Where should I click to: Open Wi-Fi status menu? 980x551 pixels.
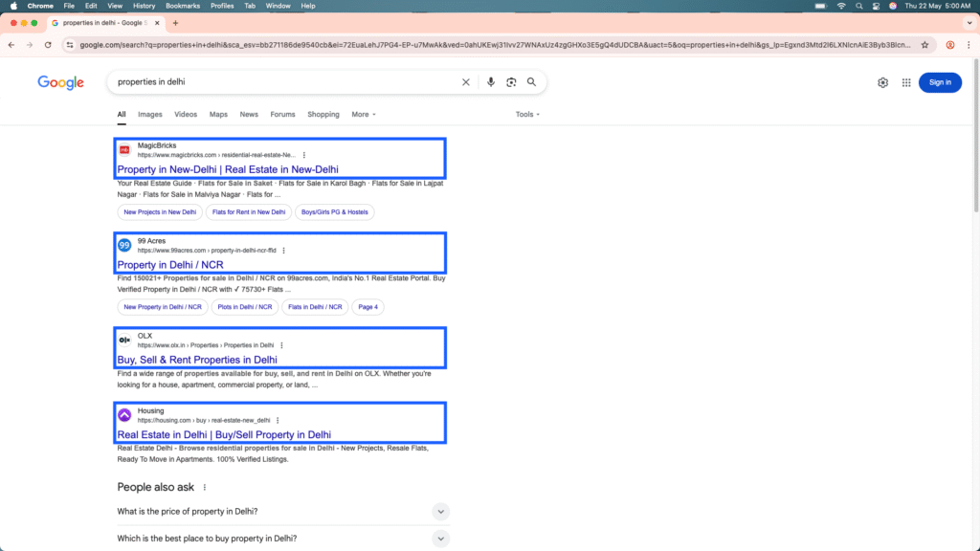[841, 6]
